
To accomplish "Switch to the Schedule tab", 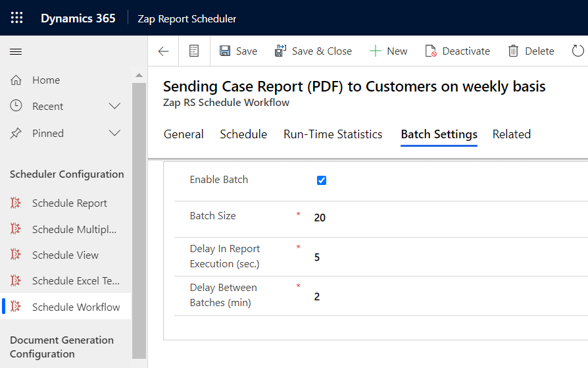I will (x=243, y=134).
